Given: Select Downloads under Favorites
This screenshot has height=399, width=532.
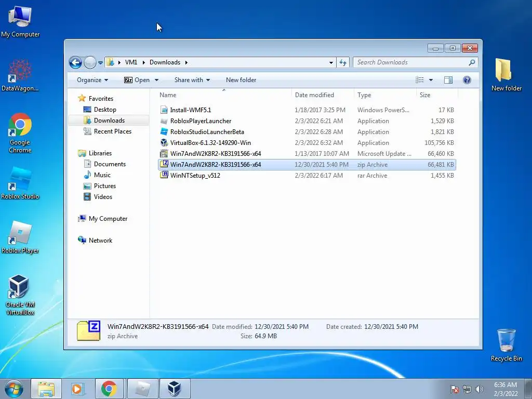Looking at the screenshot, I should pyautogui.click(x=109, y=121).
